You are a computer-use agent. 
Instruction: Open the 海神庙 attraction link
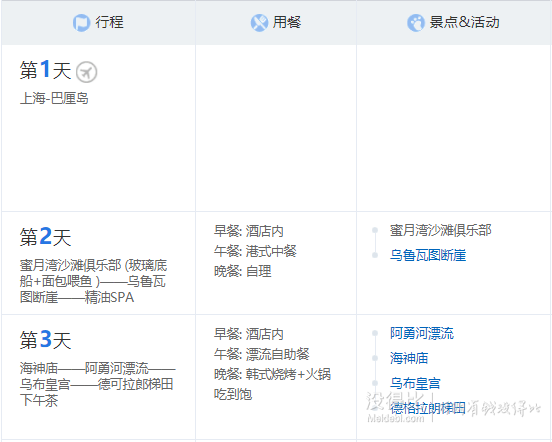409,358
